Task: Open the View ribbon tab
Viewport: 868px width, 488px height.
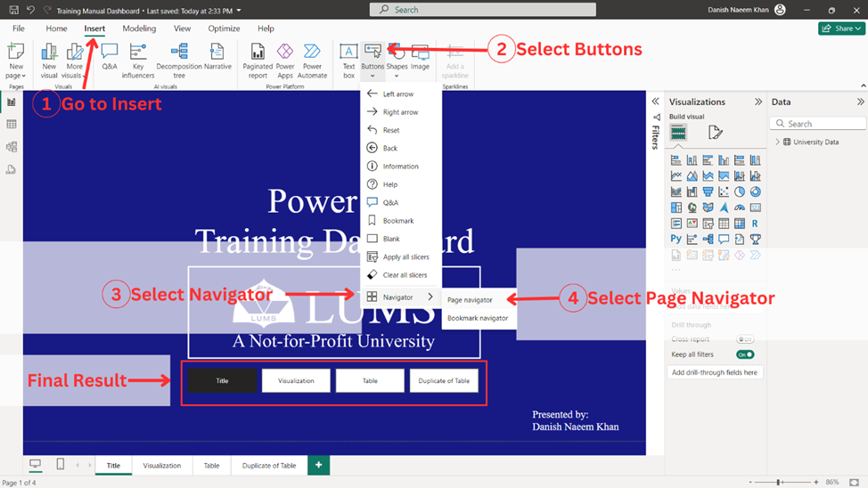Action: 182,28
